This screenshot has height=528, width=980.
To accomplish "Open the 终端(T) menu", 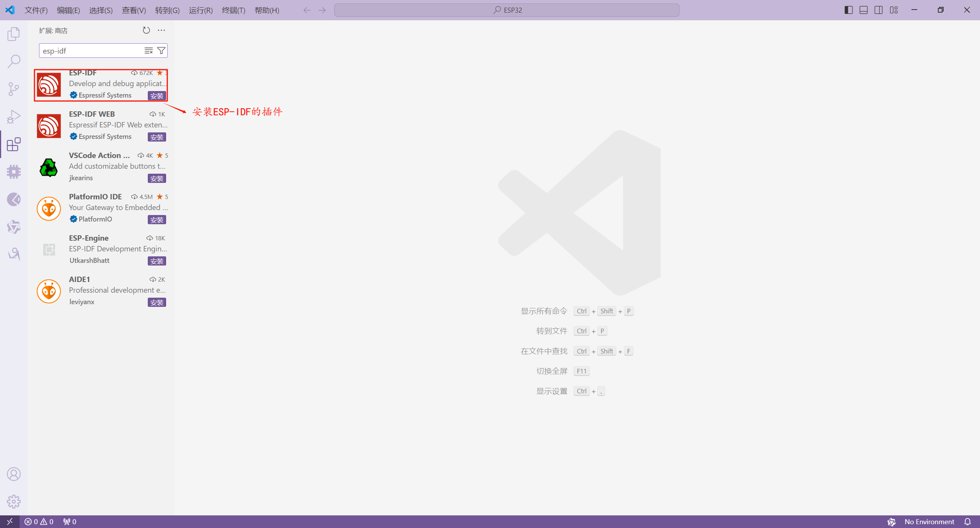I will point(234,10).
